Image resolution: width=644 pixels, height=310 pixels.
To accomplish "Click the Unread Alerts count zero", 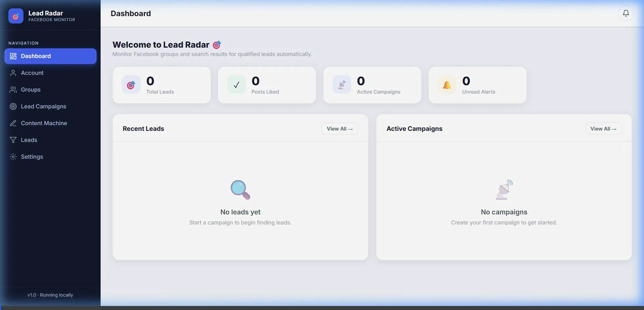I will pos(466,81).
